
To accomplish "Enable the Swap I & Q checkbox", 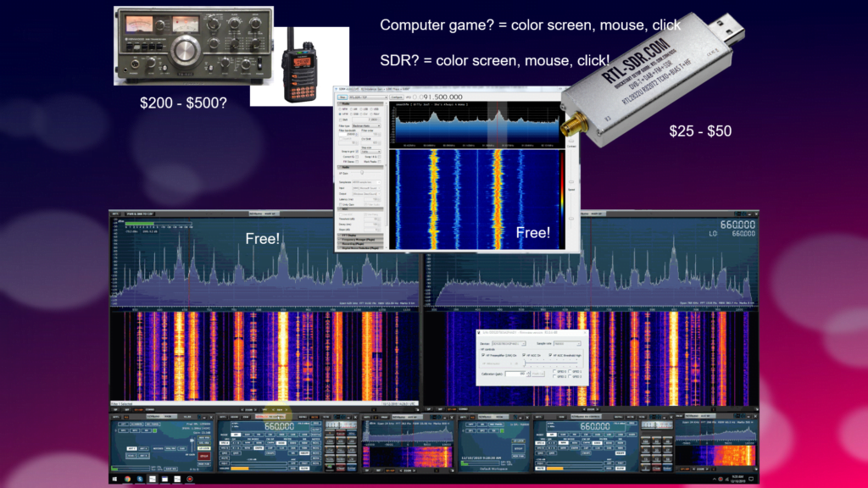I will pos(379,157).
